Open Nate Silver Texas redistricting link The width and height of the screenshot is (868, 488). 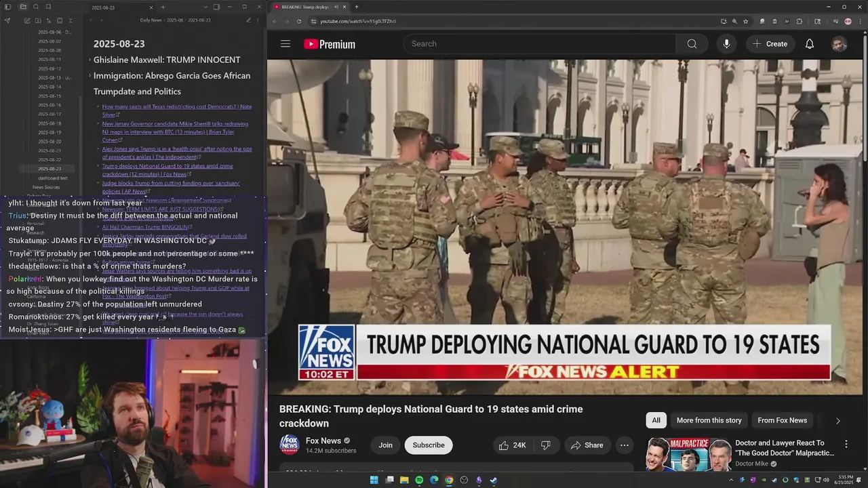click(x=176, y=110)
